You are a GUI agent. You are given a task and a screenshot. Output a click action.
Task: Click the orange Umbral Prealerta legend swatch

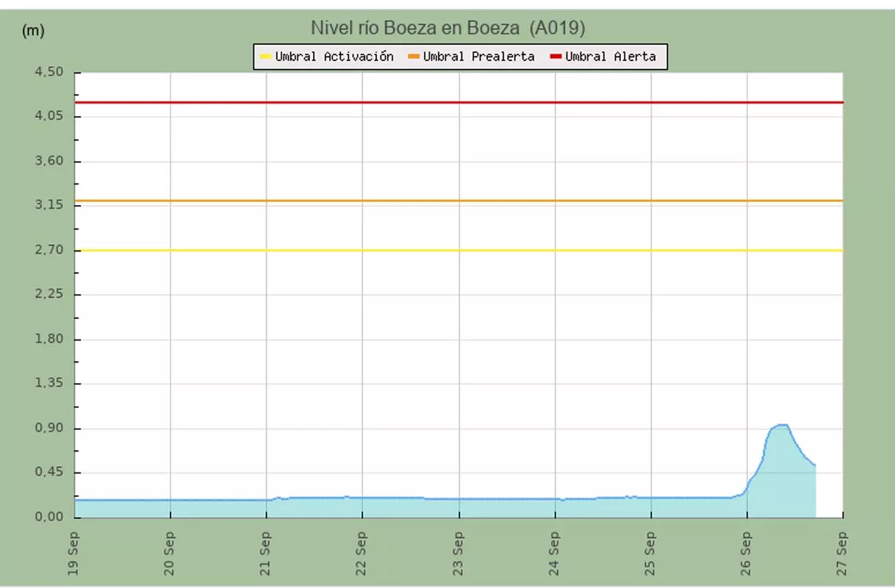tap(414, 57)
